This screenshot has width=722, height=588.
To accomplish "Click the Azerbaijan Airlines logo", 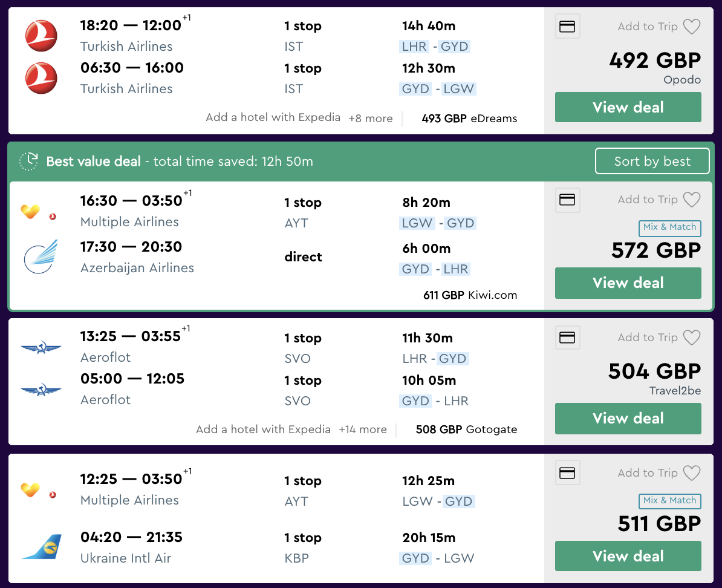I will point(41,256).
